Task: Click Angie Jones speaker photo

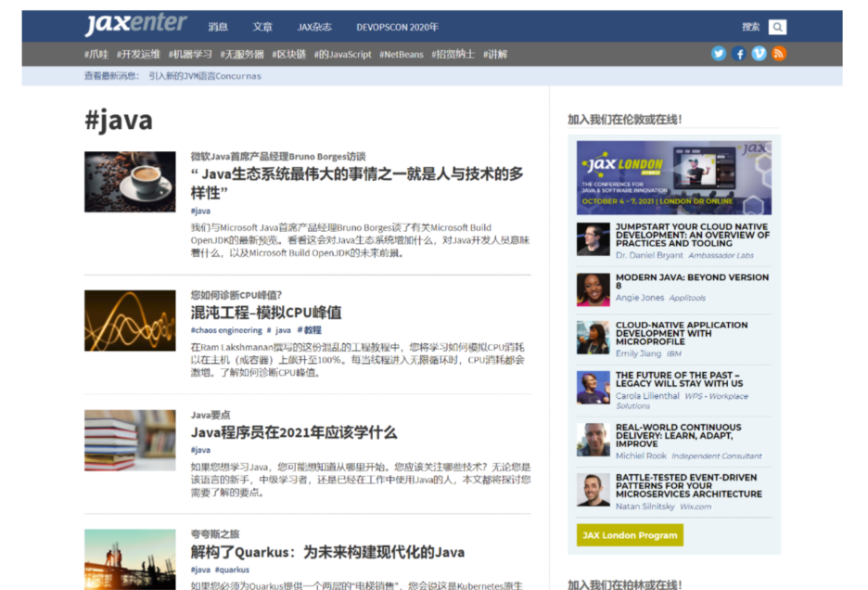Action: click(593, 289)
